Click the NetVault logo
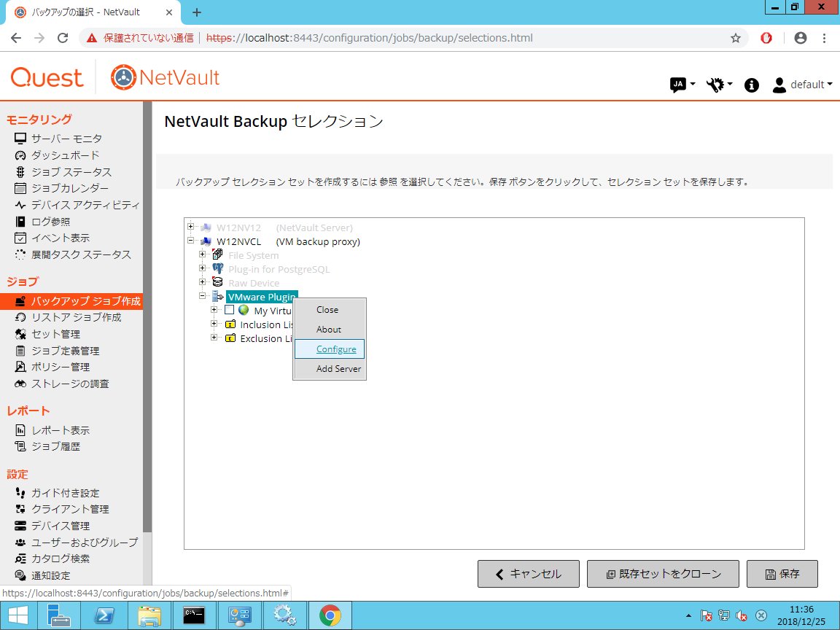Image resolution: width=840 pixels, height=630 pixels. tap(165, 77)
